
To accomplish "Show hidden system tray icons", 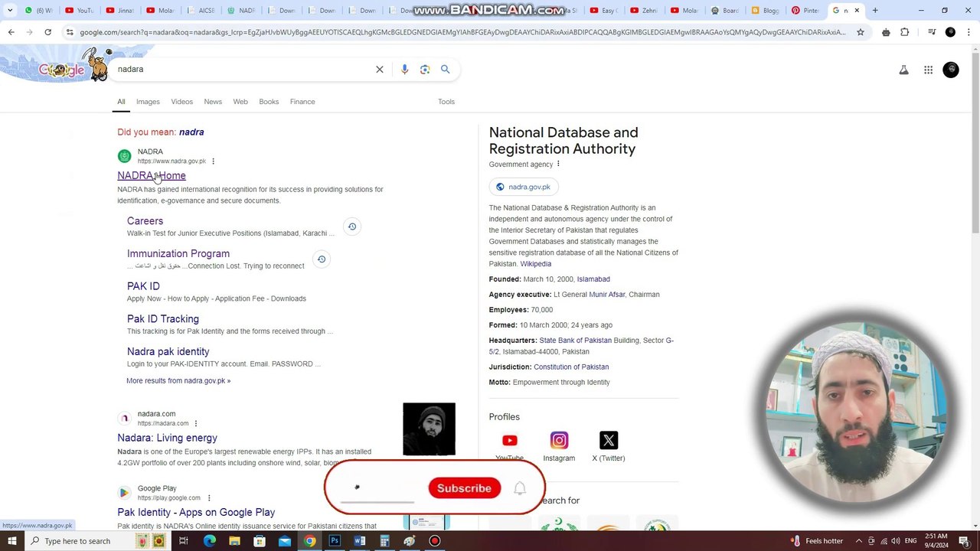I will pos(858,541).
